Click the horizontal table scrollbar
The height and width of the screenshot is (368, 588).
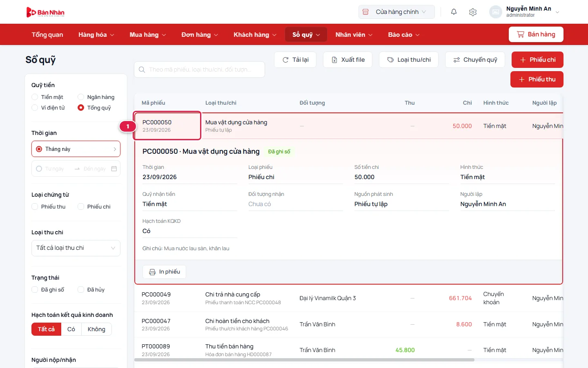pos(304,360)
